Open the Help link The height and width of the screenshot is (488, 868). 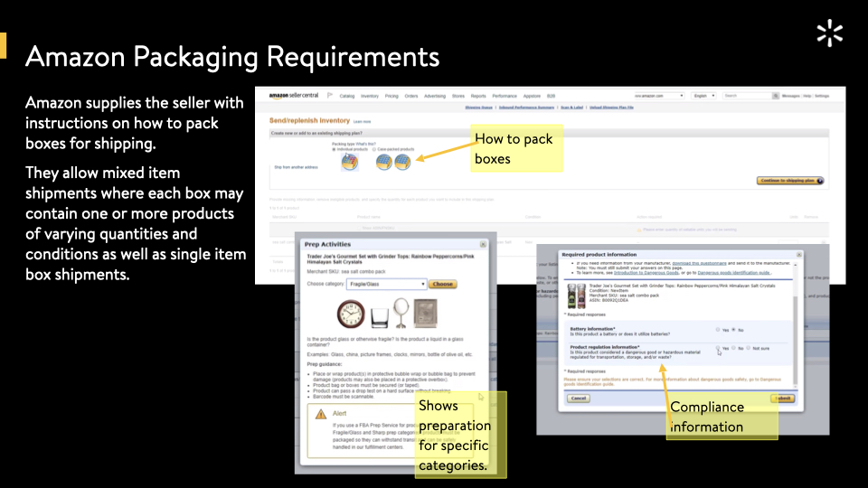tap(807, 96)
